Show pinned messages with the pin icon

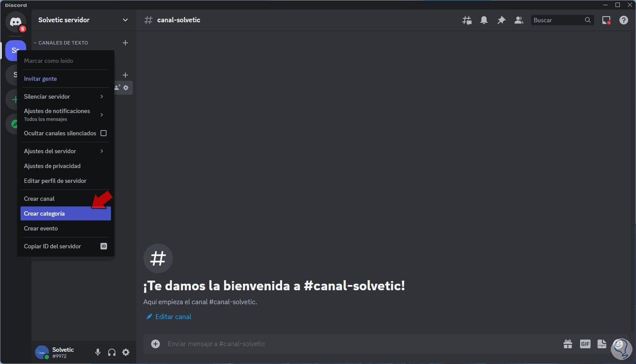coord(501,20)
